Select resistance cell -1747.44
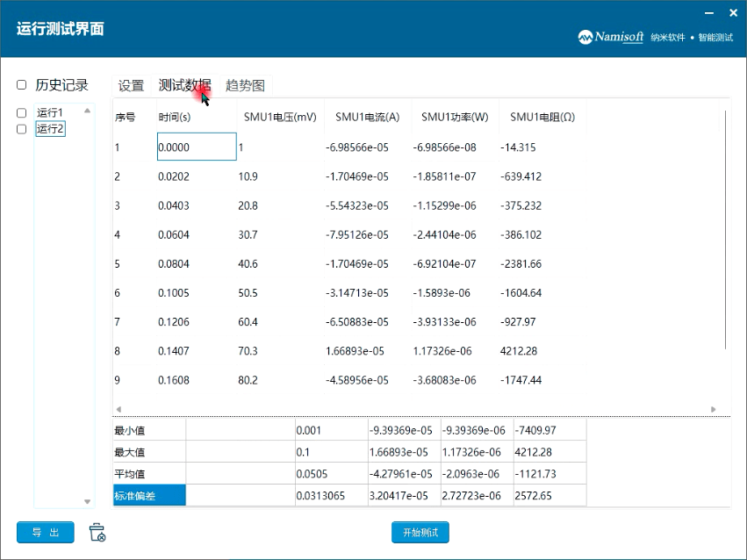Viewport: 747px width, 560px height. pyautogui.click(x=542, y=380)
